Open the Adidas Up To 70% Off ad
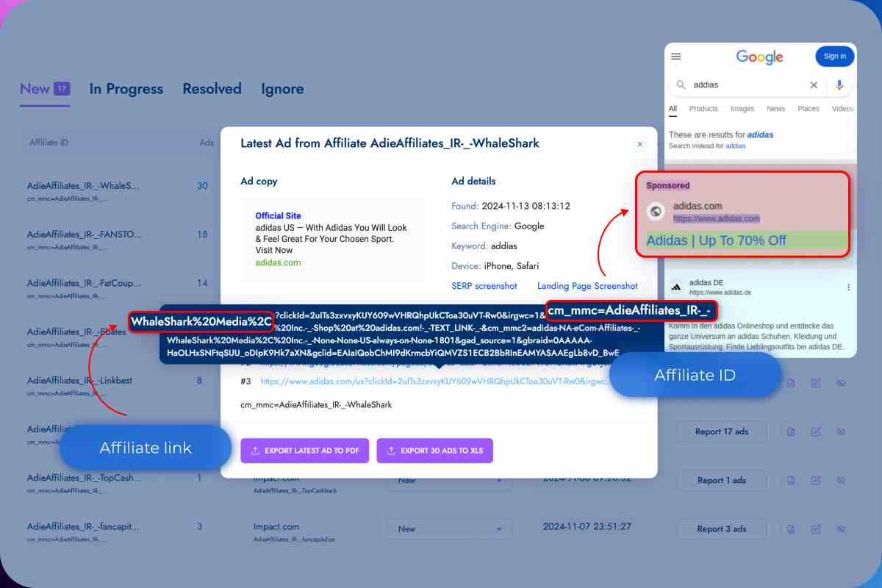This screenshot has width=882, height=588. [x=717, y=241]
